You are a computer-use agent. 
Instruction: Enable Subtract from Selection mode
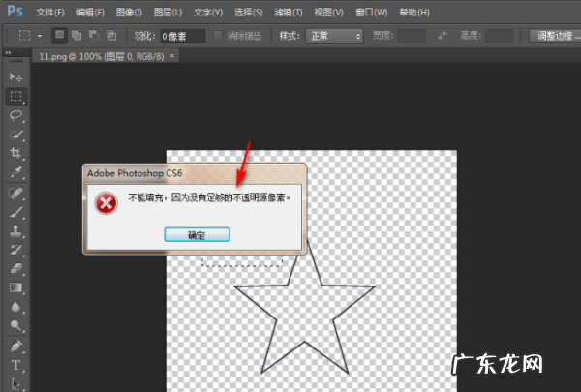click(94, 35)
